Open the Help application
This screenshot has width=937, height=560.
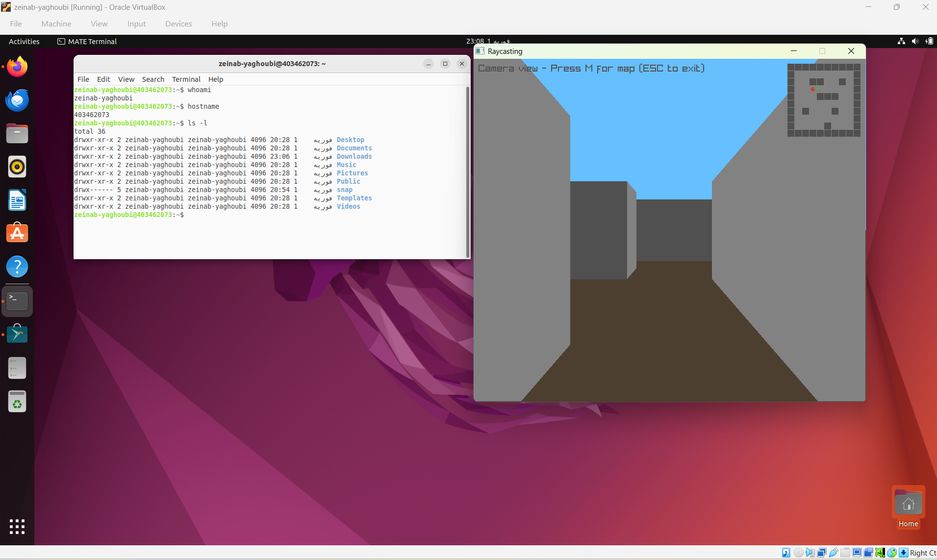[17, 267]
